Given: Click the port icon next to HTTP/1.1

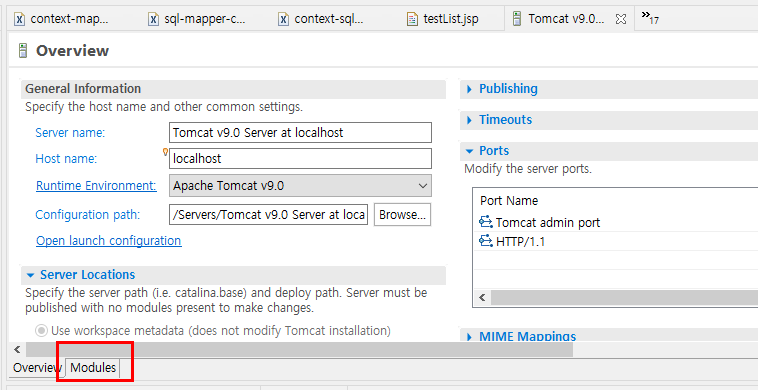Looking at the screenshot, I should pyautogui.click(x=485, y=241).
